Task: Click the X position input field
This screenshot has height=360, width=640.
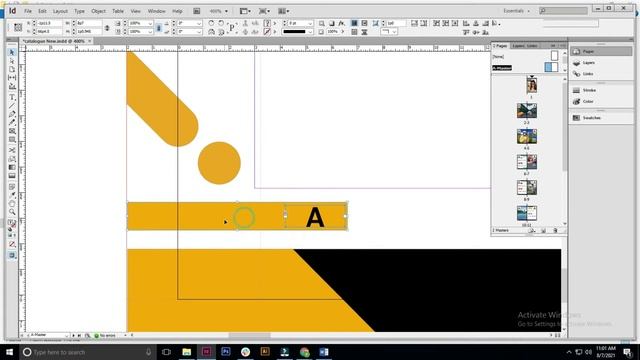Action: click(49, 23)
